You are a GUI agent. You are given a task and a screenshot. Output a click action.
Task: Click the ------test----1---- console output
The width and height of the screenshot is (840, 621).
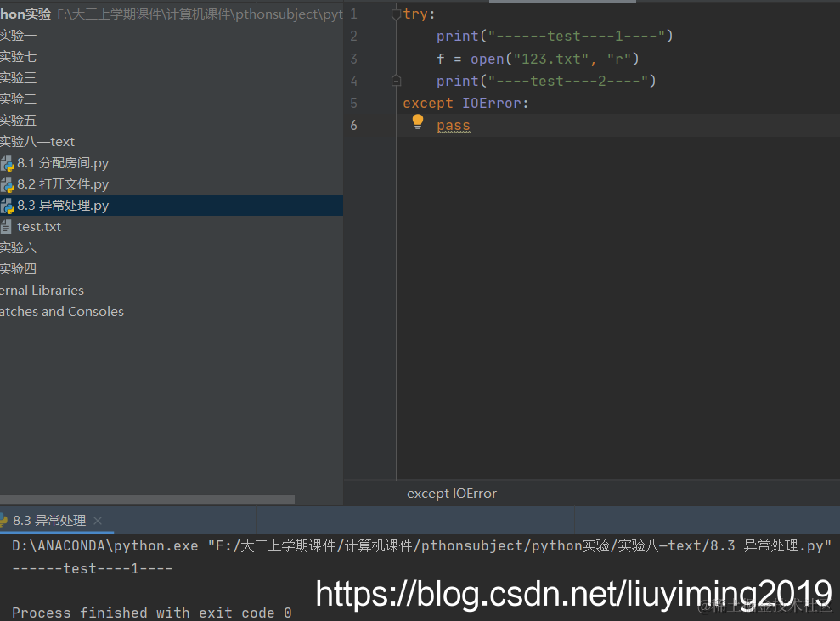click(x=92, y=568)
